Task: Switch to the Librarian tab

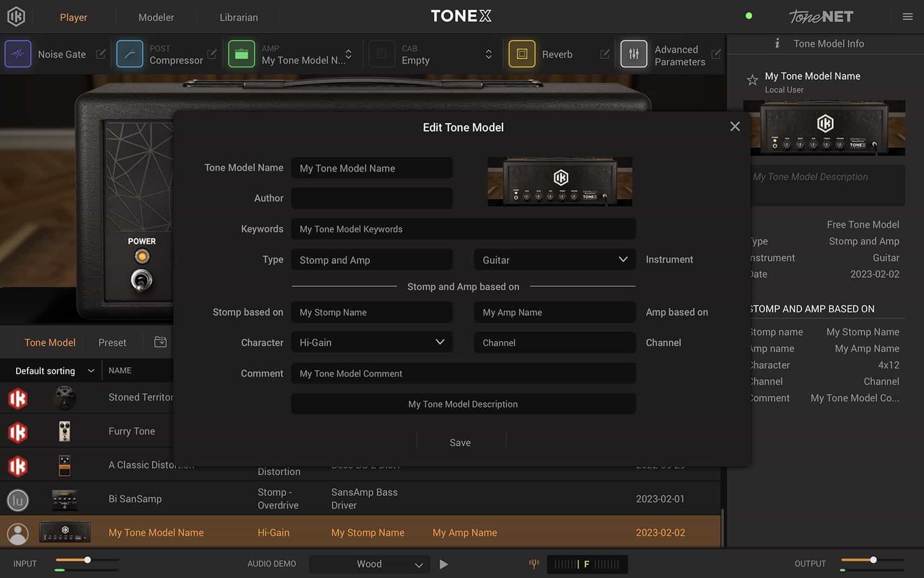Action: (239, 17)
